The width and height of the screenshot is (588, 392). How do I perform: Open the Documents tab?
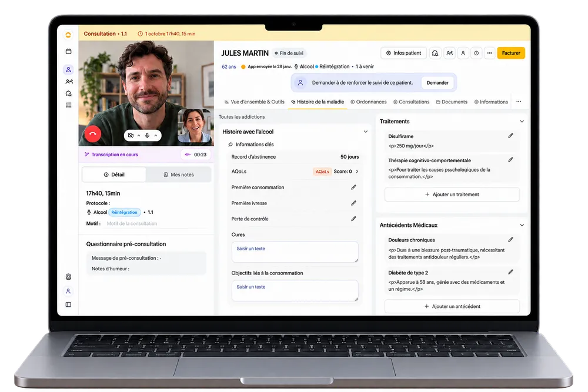coord(452,102)
